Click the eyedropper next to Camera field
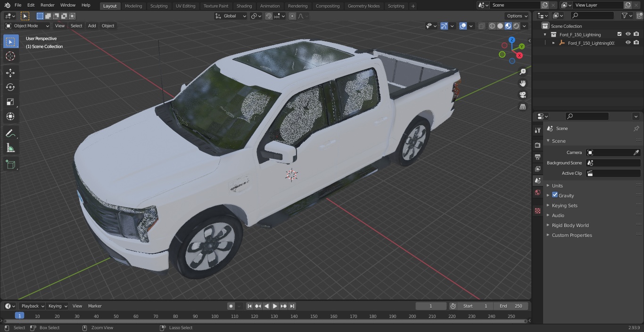644x332 pixels. (x=636, y=153)
